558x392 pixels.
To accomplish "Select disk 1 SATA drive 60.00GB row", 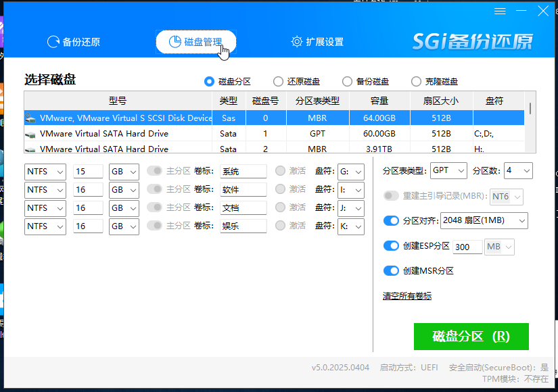I will point(274,133).
